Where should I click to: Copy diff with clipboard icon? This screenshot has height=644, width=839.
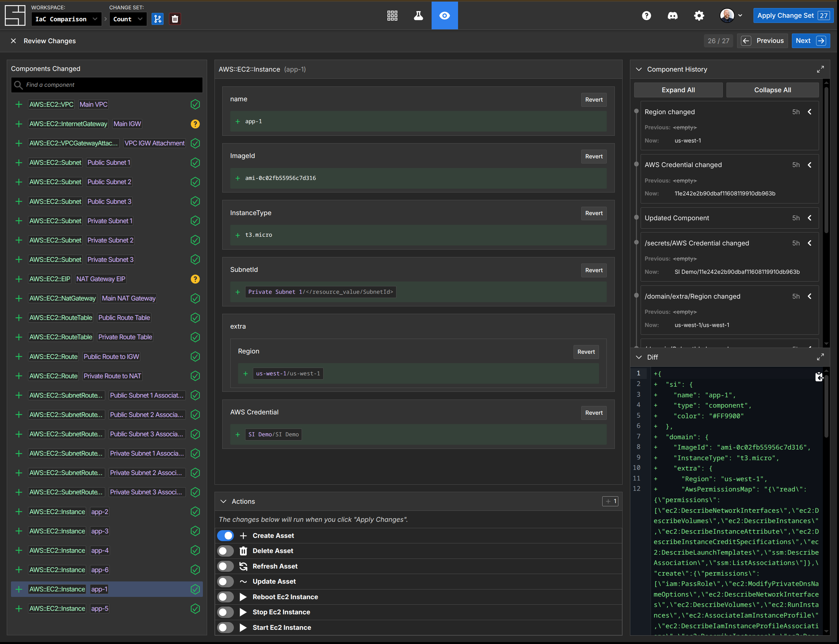[x=819, y=377]
